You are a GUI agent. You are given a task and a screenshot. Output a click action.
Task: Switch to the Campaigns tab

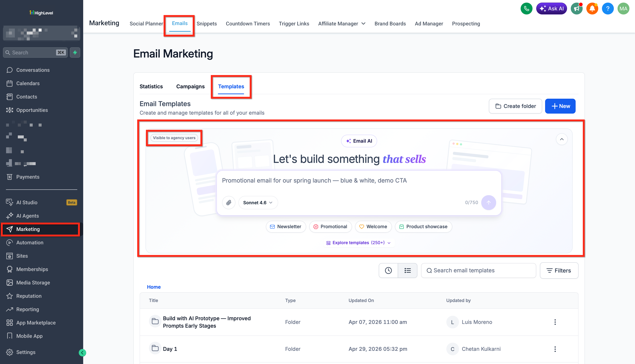click(x=190, y=86)
